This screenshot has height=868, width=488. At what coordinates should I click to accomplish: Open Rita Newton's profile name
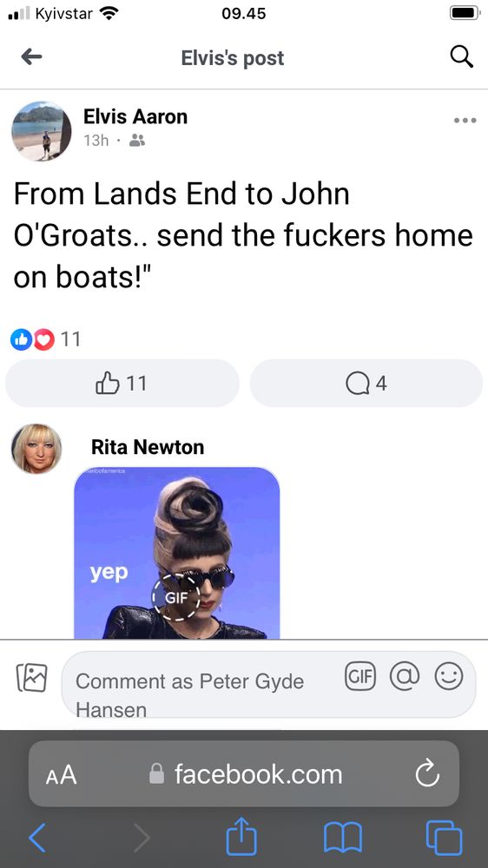[x=148, y=447]
